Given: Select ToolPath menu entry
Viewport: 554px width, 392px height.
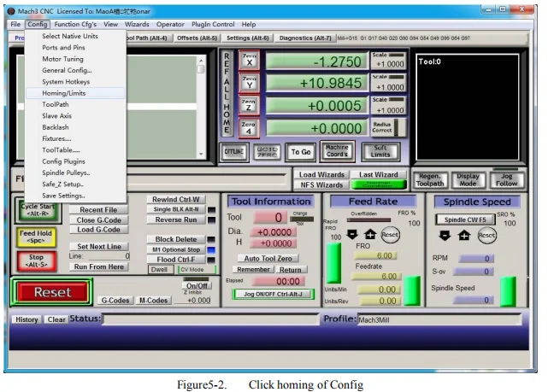Looking at the screenshot, I should coord(75,104).
